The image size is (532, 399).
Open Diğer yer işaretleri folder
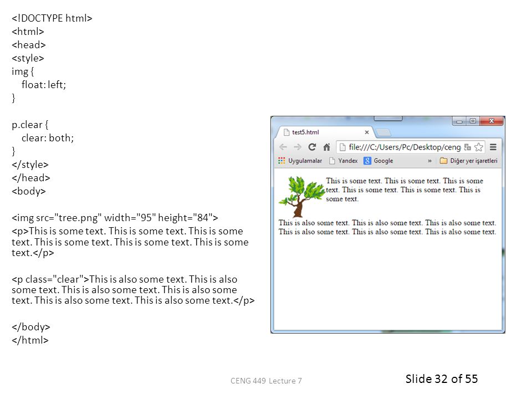(469, 161)
